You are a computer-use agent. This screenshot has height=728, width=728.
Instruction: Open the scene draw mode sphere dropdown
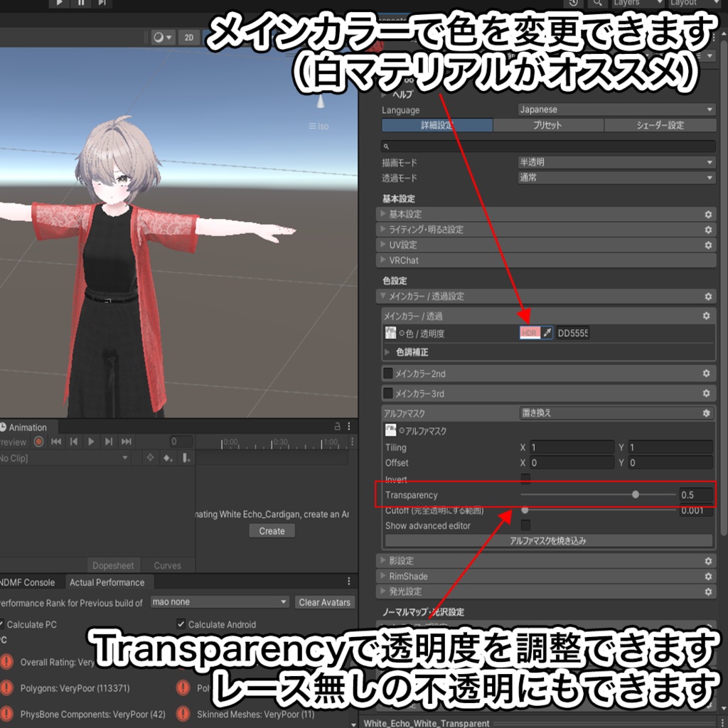[163, 38]
